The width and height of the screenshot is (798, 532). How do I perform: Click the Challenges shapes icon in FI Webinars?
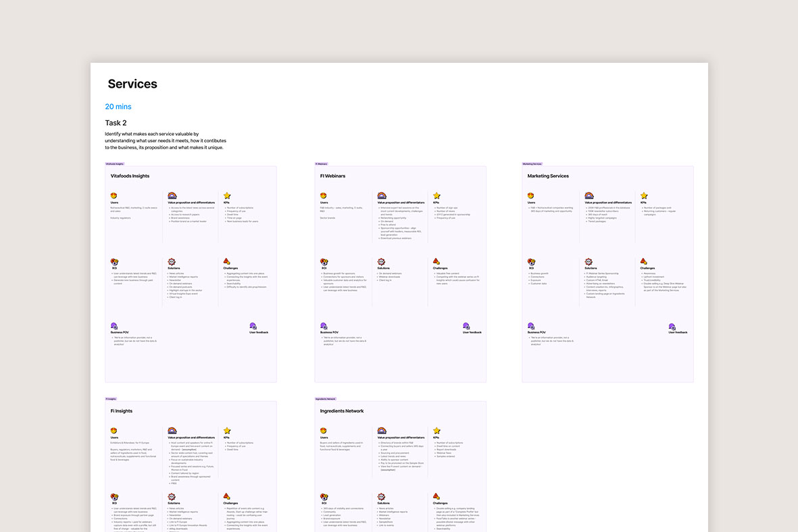pyautogui.click(x=437, y=261)
